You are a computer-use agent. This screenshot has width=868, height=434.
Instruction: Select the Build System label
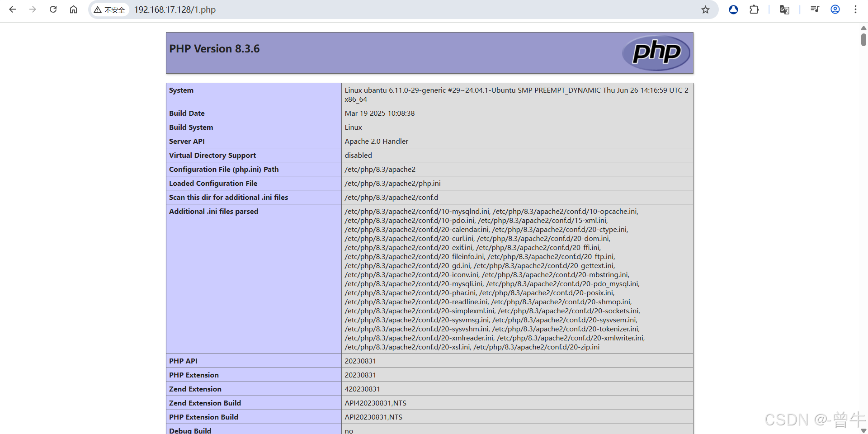(x=191, y=127)
